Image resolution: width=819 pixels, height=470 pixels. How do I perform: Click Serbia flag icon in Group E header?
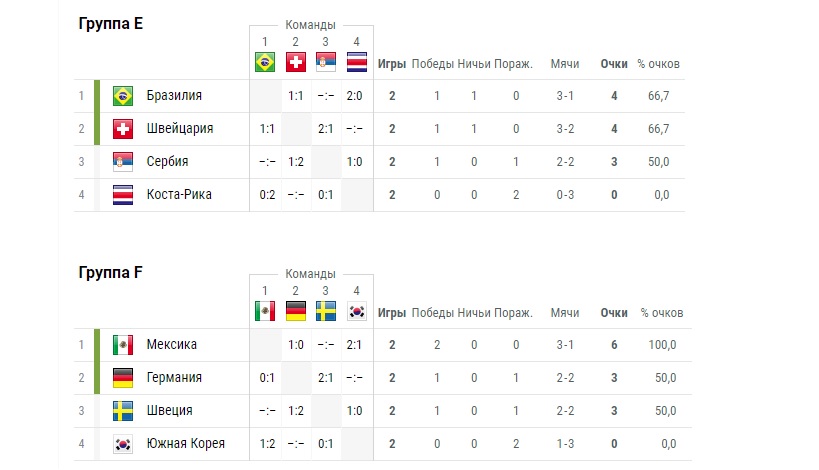326,62
